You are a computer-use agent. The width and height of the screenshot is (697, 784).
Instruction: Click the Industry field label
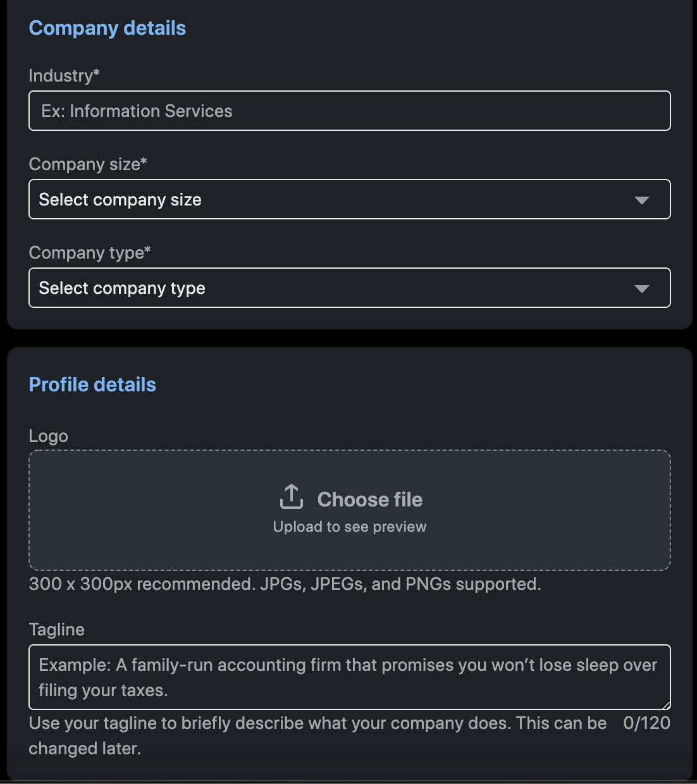click(x=64, y=76)
